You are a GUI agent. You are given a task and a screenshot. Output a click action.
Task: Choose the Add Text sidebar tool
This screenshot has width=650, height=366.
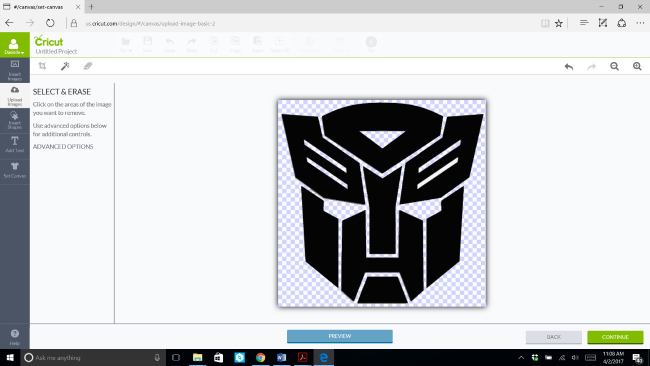tap(15, 145)
